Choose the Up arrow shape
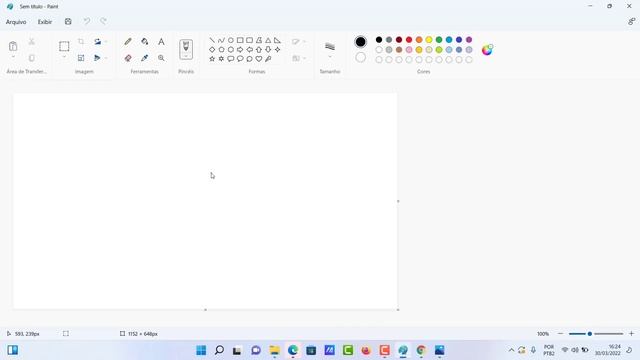 [259, 49]
